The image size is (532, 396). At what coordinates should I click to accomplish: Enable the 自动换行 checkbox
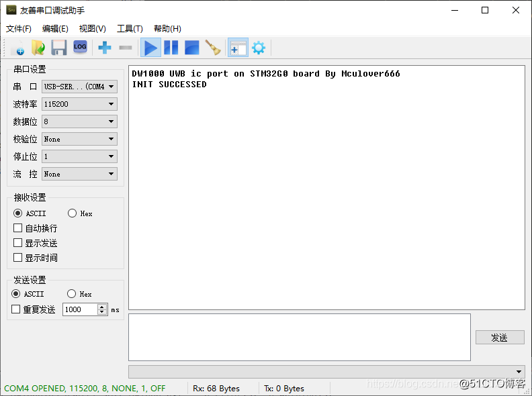coord(17,228)
